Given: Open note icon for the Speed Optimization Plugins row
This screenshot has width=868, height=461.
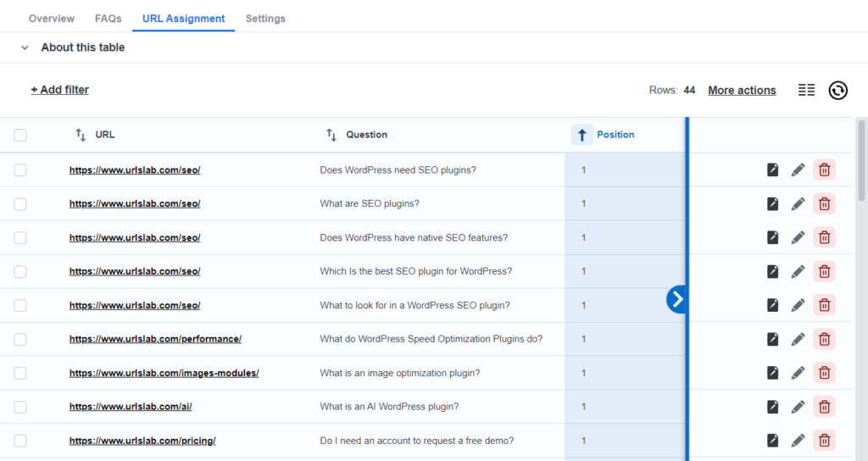Looking at the screenshot, I should (x=773, y=339).
